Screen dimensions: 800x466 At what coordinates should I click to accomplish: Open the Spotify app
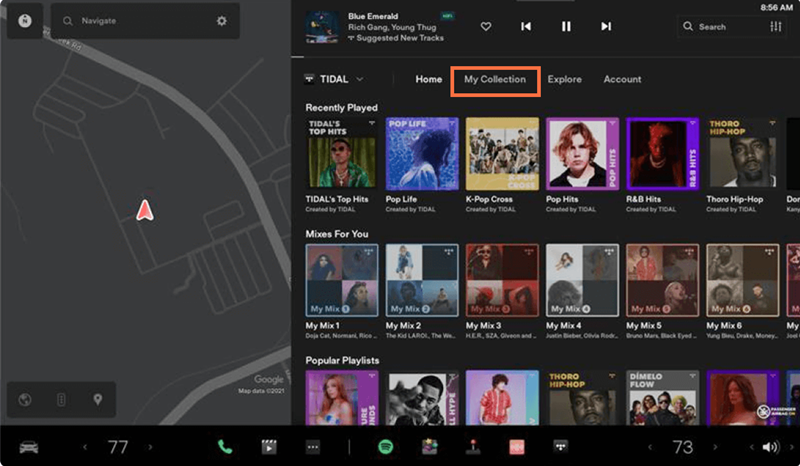[386, 447]
